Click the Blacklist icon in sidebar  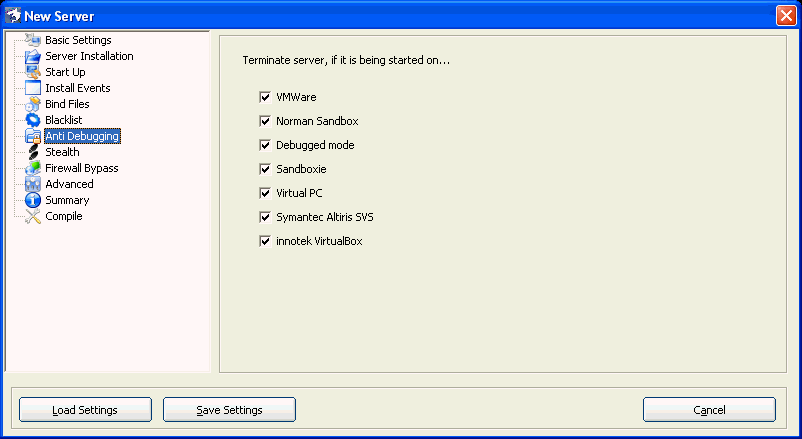(32, 120)
